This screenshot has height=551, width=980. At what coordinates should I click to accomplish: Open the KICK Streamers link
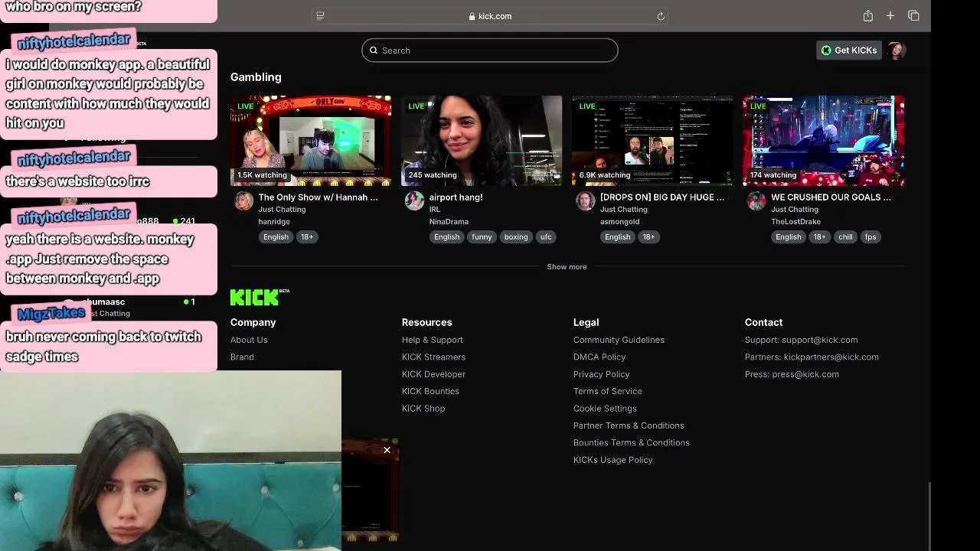[433, 357]
